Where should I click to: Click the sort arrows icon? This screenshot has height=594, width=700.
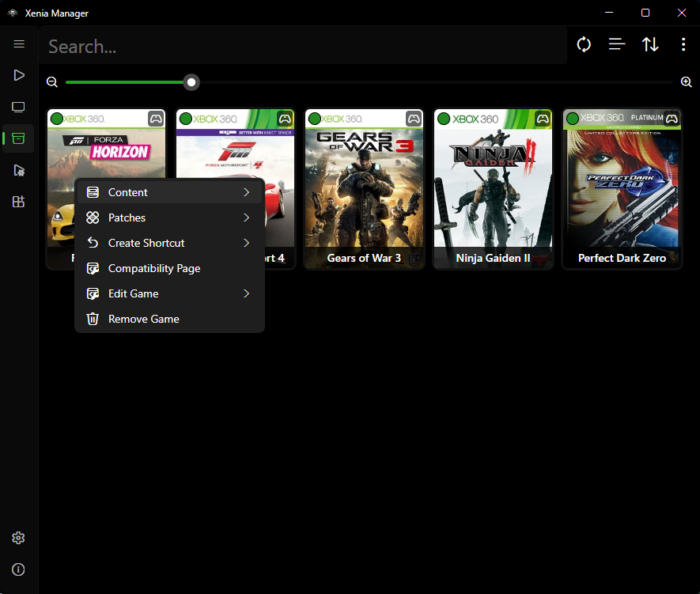(650, 44)
